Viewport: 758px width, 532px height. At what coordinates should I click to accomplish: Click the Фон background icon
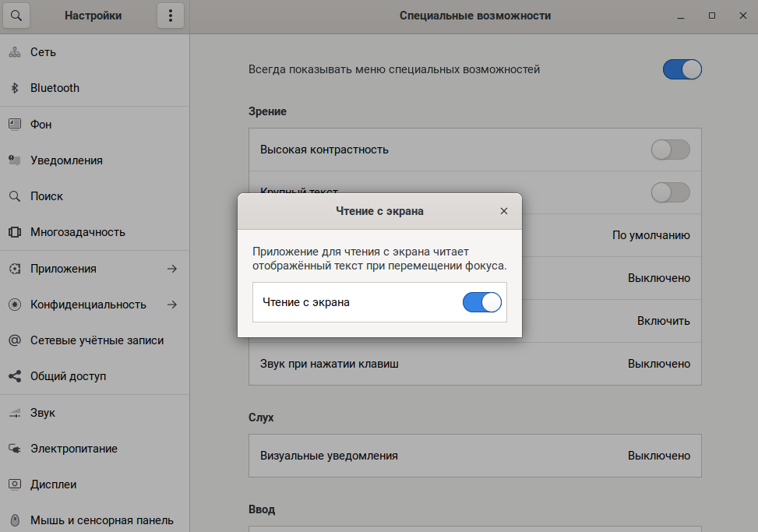[14, 124]
